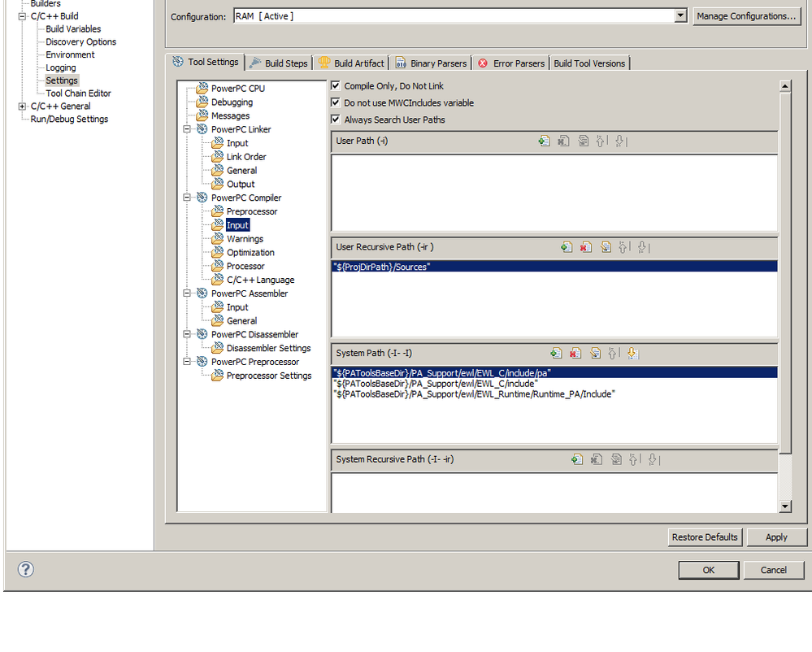
Task: Move selected System Path entry up
Action: (x=613, y=353)
